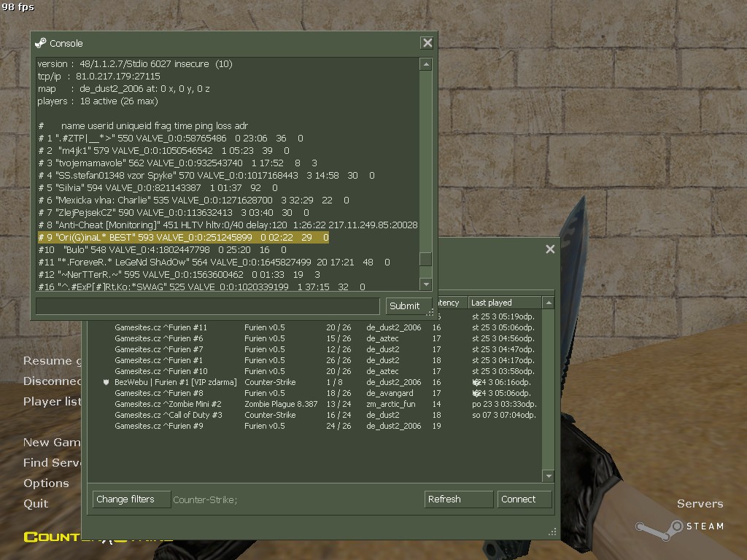747x560 pixels.
Task: Click the shield icon beside BezWebu server
Action: point(106,382)
